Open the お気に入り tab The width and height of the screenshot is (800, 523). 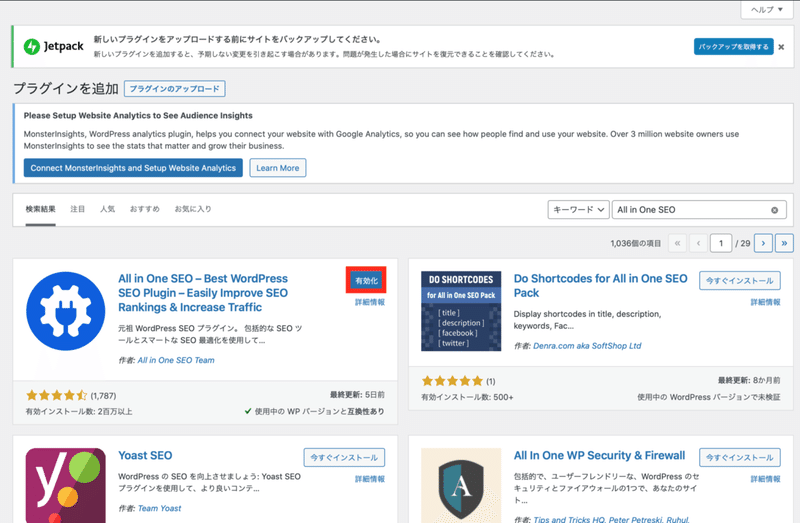click(193, 209)
